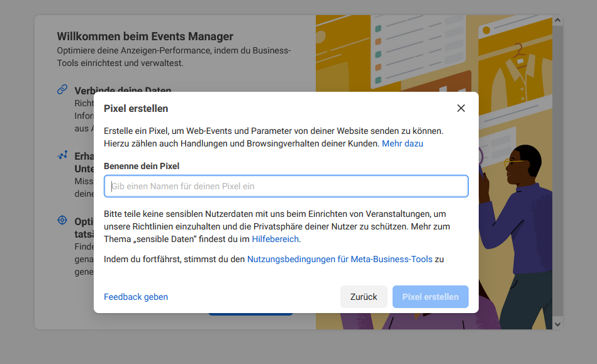Open Nutzungsbedingungen für Meta-Business-Tools link
This screenshot has width=597, height=364.
click(x=340, y=259)
